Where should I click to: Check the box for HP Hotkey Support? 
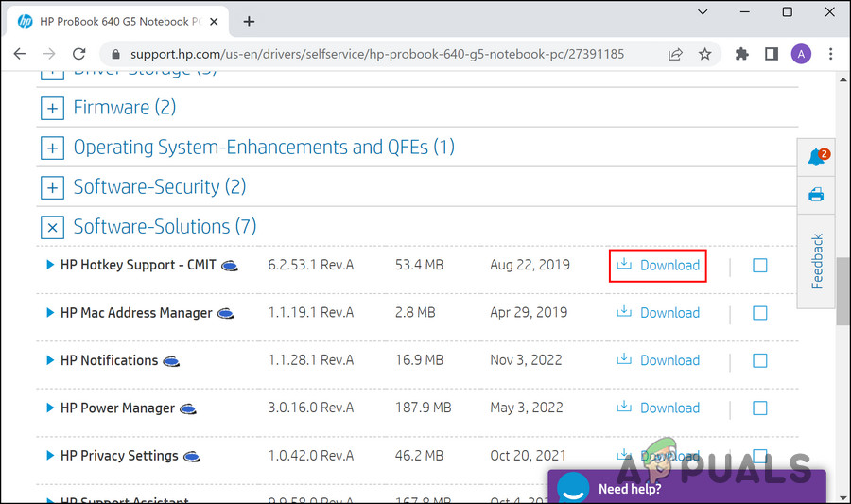click(759, 266)
